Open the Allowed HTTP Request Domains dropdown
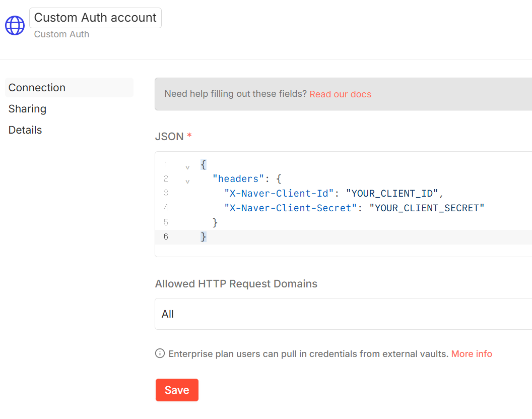 (343, 314)
